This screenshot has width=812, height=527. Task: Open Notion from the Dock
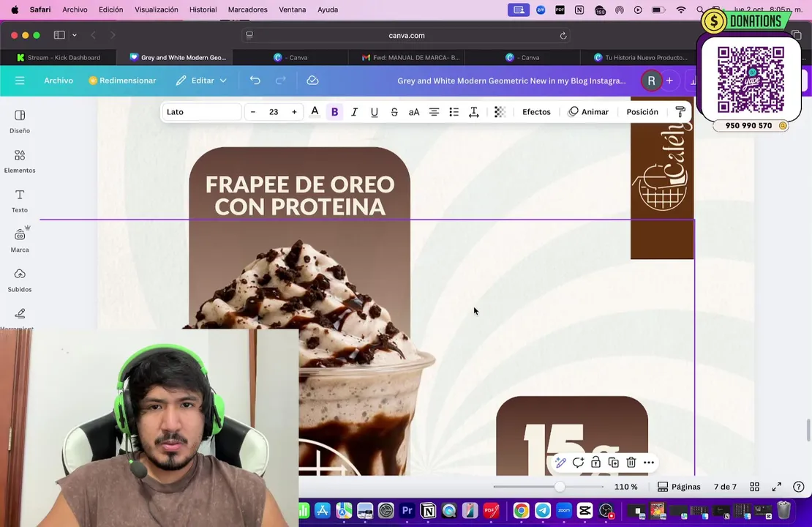(428, 511)
